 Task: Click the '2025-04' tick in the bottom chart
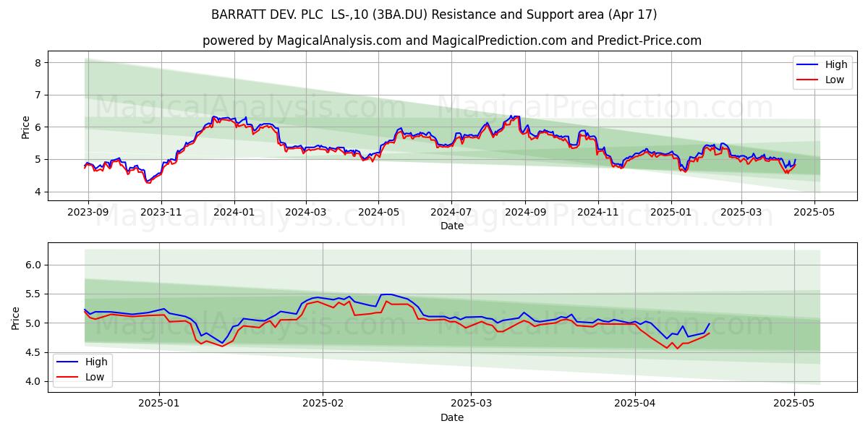click(x=635, y=404)
